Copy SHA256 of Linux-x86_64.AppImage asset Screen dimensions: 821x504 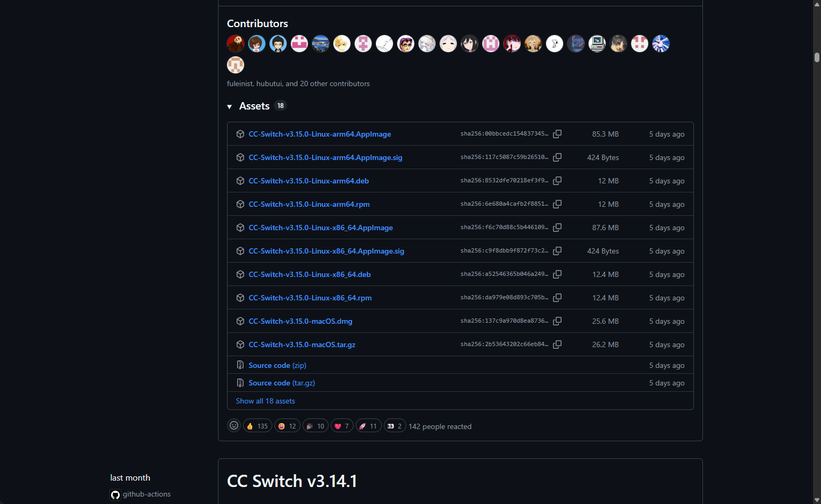pyautogui.click(x=557, y=228)
